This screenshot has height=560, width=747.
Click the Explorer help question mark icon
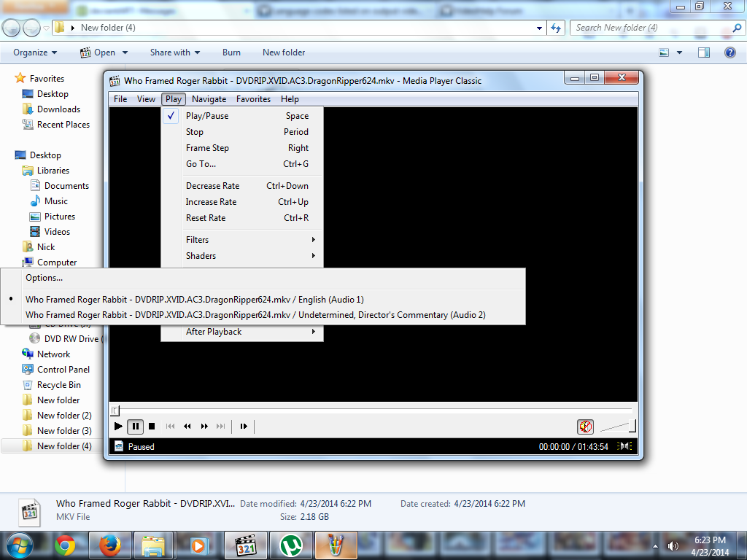729,52
